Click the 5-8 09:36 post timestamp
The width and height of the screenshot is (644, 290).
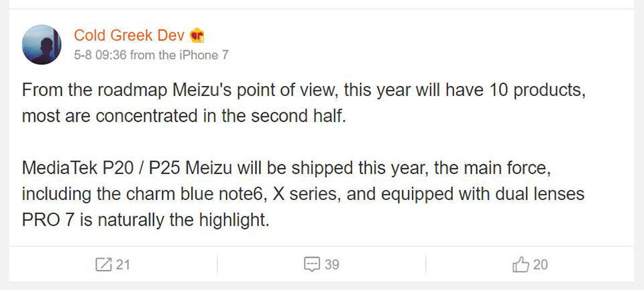tap(100, 55)
